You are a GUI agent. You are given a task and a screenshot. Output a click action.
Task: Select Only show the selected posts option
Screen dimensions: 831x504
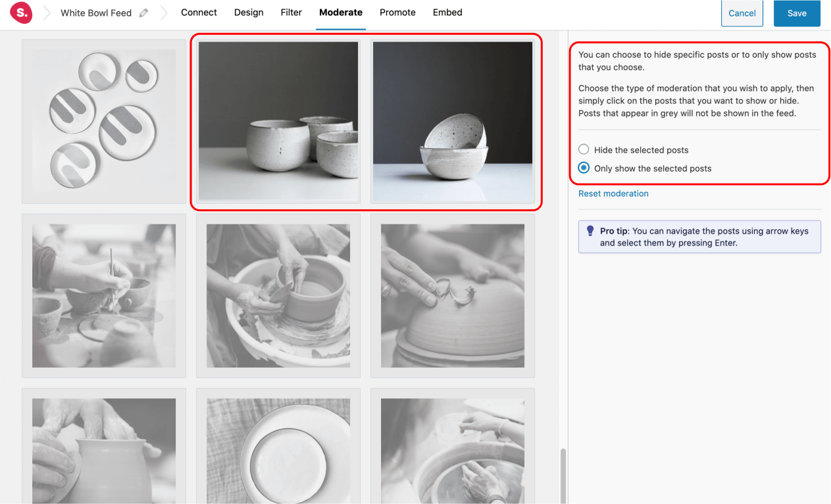tap(584, 168)
